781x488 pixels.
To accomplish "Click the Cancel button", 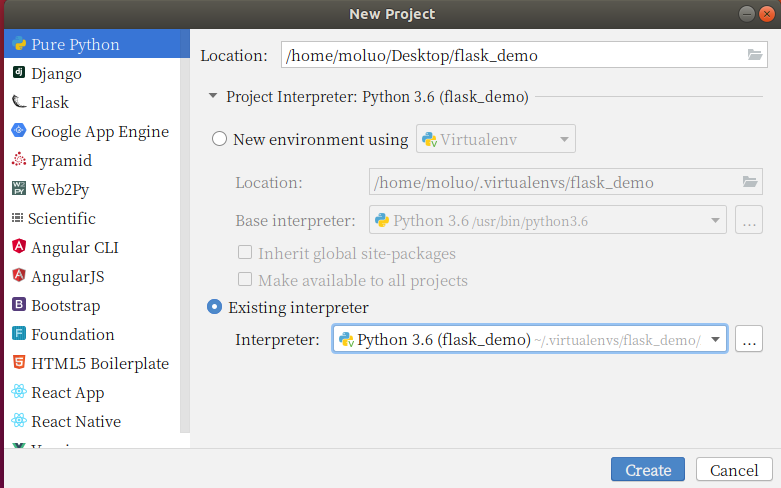I will [734, 470].
